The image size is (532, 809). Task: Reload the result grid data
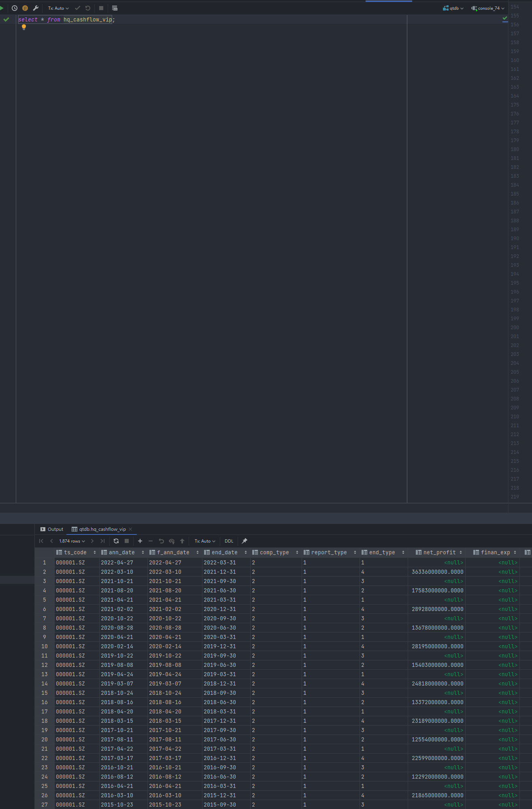point(116,541)
